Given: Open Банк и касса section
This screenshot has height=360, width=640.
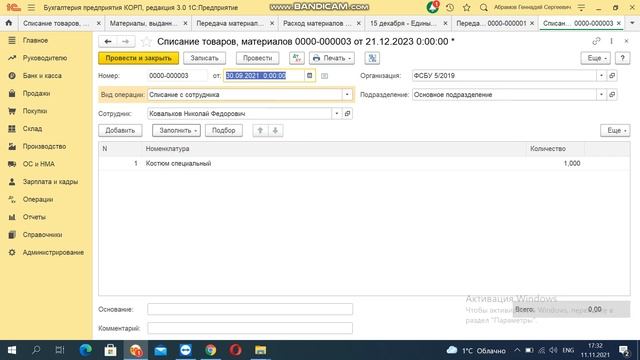Looking at the screenshot, I should click(x=42, y=76).
